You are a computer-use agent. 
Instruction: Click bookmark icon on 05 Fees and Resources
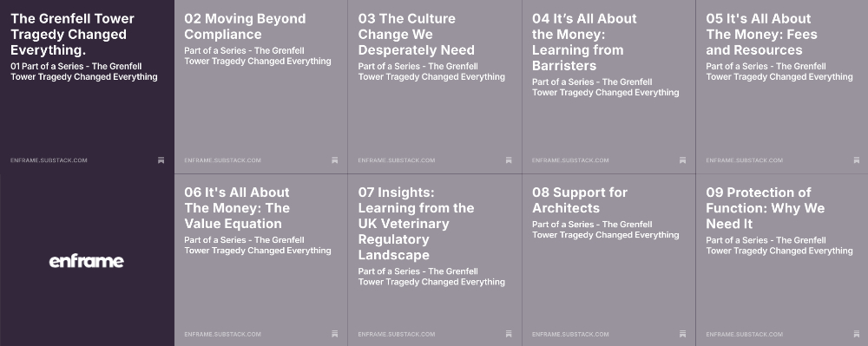point(856,160)
